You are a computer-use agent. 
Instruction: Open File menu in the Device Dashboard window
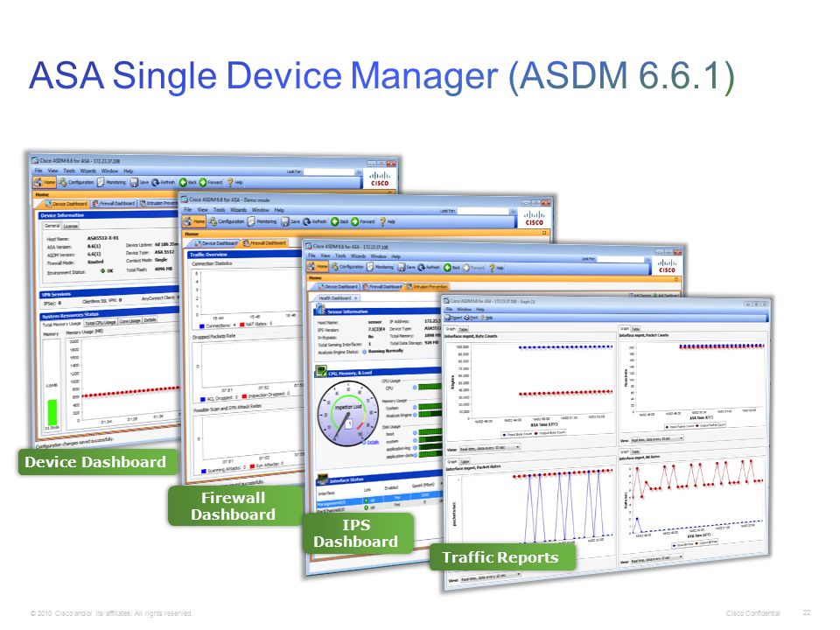(38, 171)
